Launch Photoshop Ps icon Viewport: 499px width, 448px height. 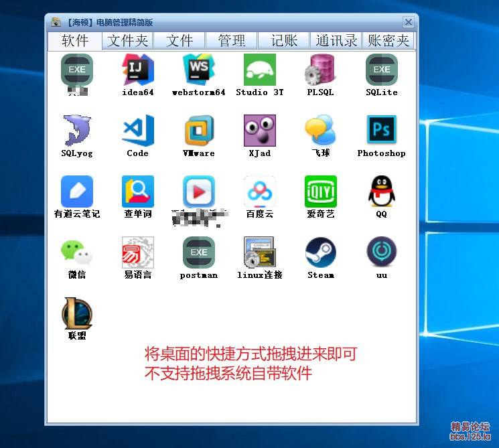(x=382, y=131)
